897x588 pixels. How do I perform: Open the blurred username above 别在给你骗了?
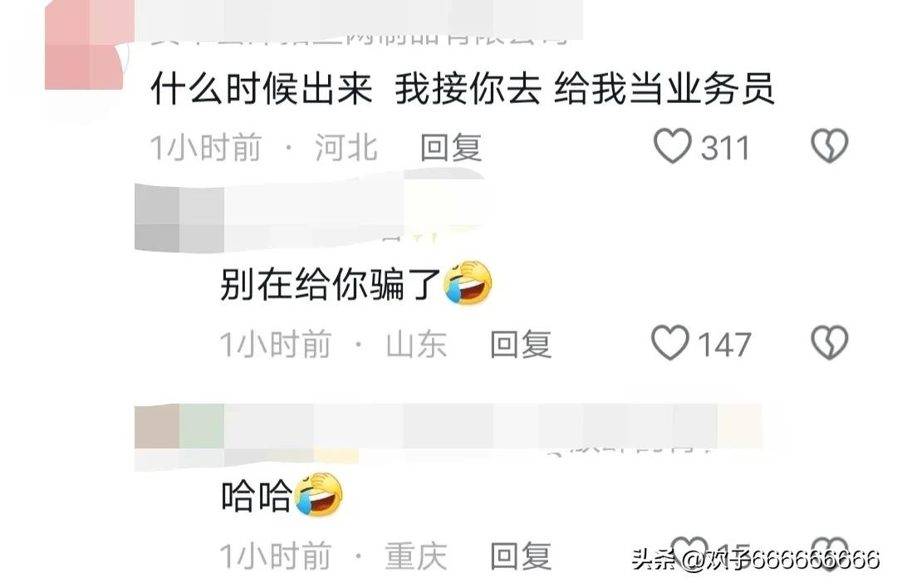pyautogui.click(x=309, y=210)
